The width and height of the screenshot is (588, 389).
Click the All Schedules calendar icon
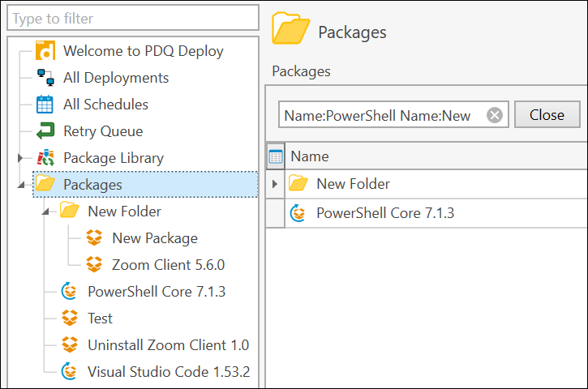click(x=45, y=105)
